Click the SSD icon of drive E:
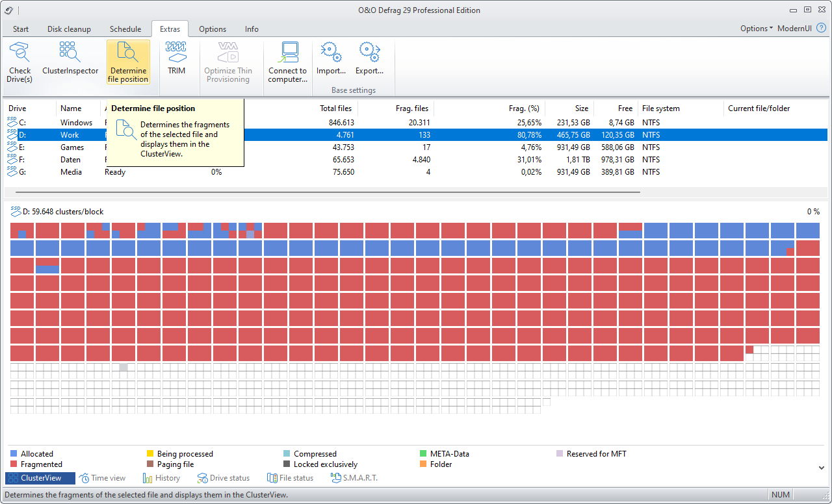This screenshot has height=504, width=832. 12,146
